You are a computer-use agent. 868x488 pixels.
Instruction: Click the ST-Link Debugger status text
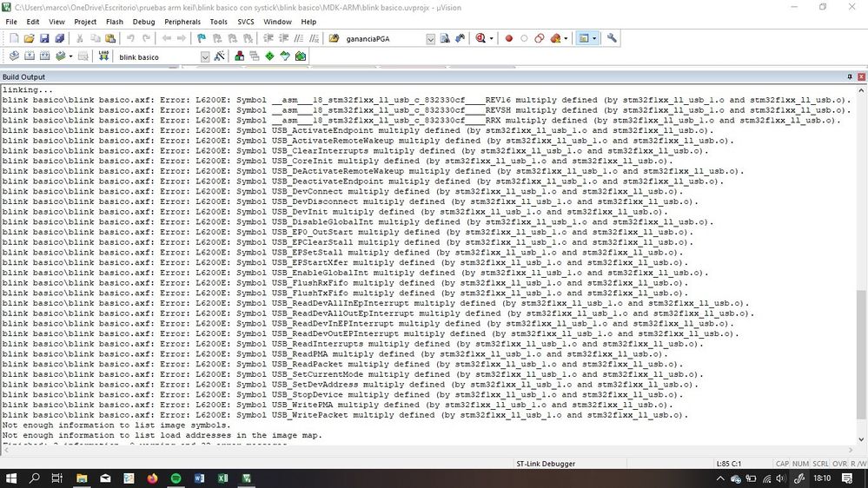(546, 464)
